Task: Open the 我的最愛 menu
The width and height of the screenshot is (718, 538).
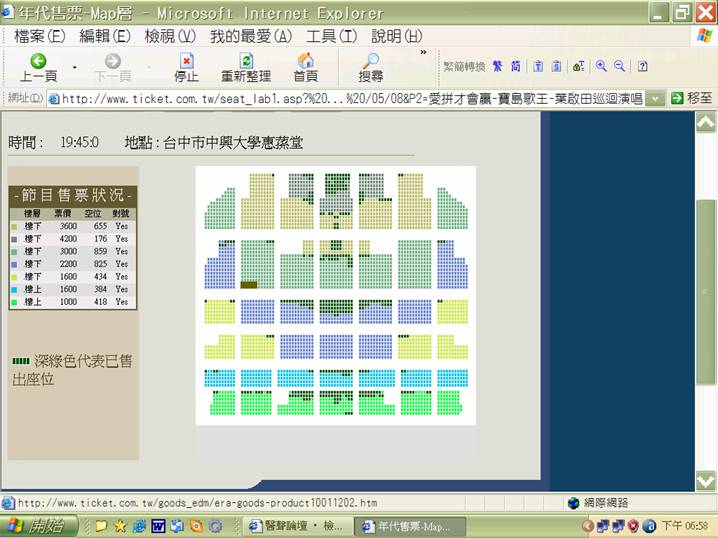Action: click(250, 36)
